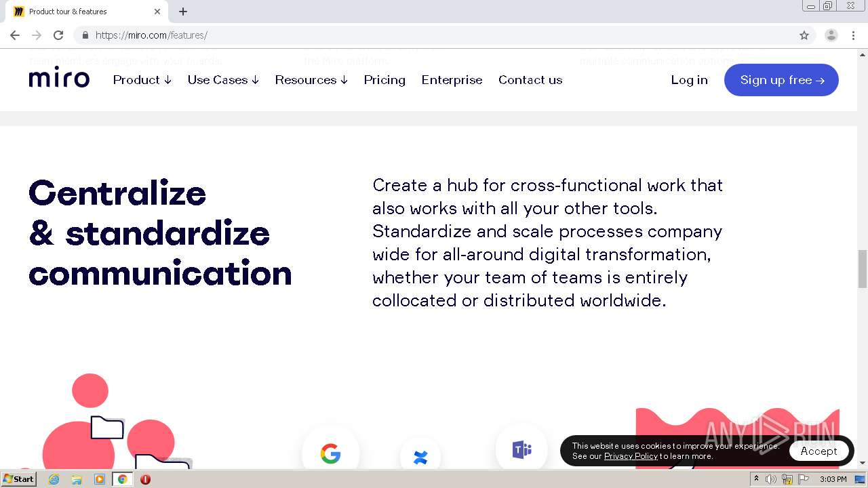Open the Chrome three-dot menu

click(x=854, y=35)
